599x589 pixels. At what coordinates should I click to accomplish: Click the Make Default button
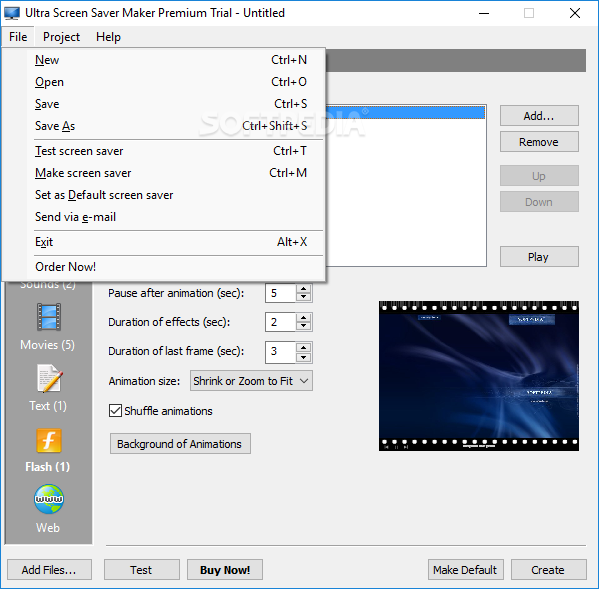pyautogui.click(x=466, y=570)
